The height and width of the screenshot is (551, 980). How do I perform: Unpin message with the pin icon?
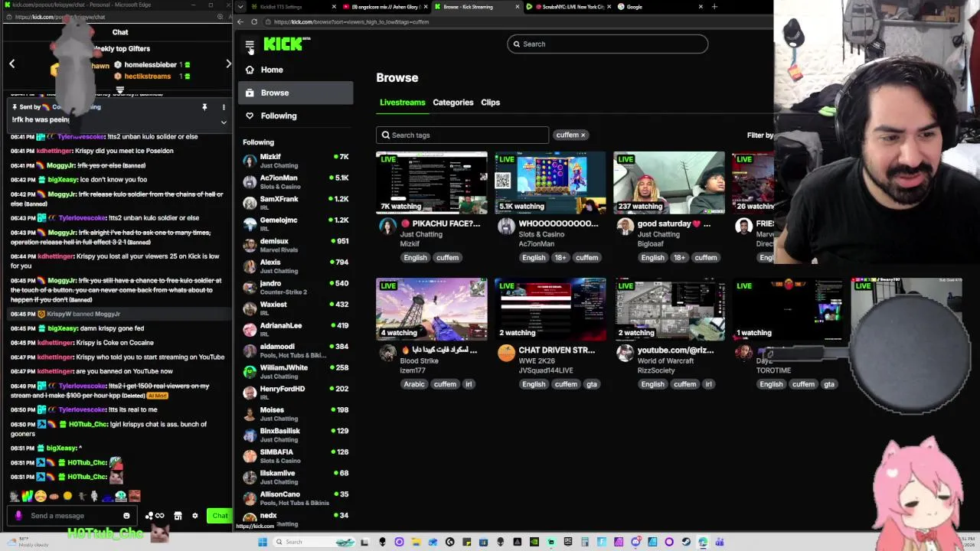(x=204, y=107)
